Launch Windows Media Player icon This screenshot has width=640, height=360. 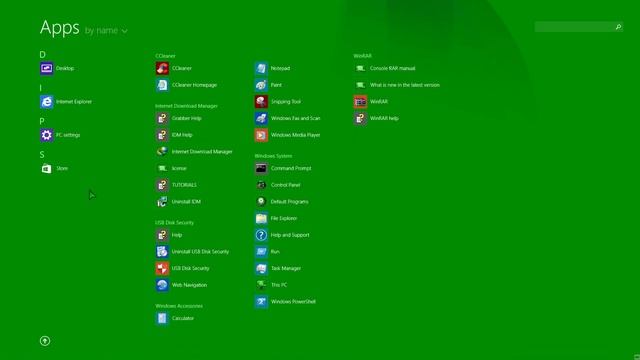click(x=261, y=135)
